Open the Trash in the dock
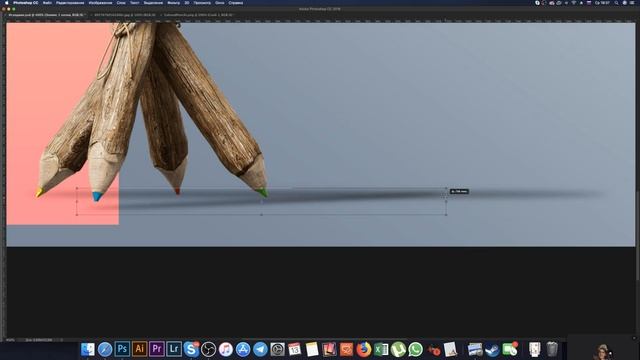Screen dimensions: 640x360 [552, 349]
